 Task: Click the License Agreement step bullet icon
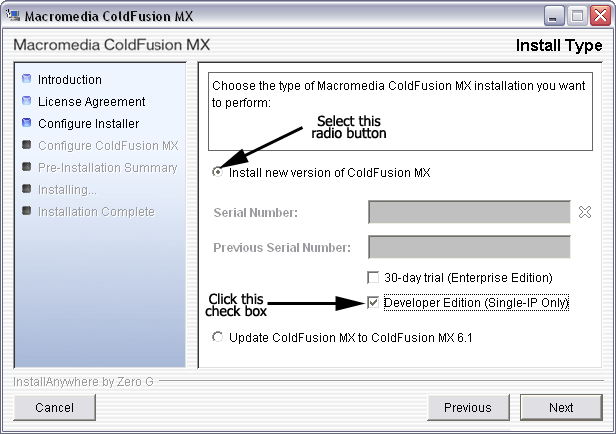(27, 101)
